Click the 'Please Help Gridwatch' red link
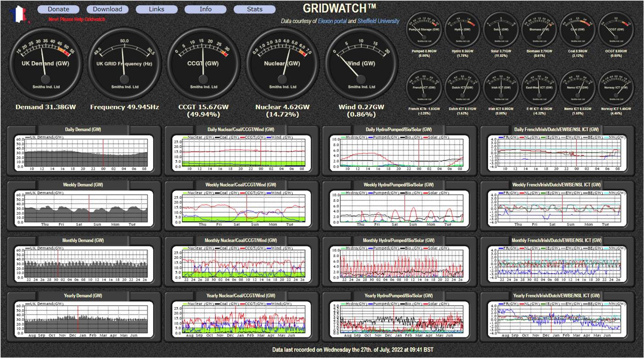This screenshot has height=358, width=644. click(x=77, y=19)
